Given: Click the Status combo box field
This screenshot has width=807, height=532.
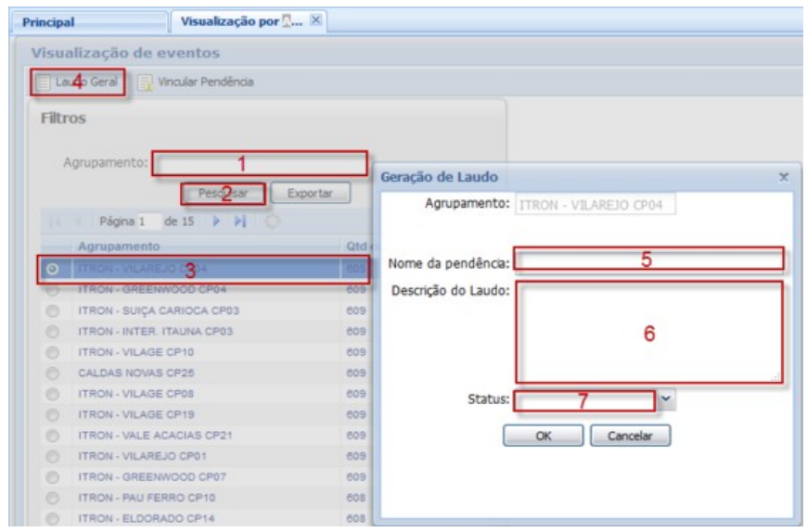Looking at the screenshot, I should (586, 400).
